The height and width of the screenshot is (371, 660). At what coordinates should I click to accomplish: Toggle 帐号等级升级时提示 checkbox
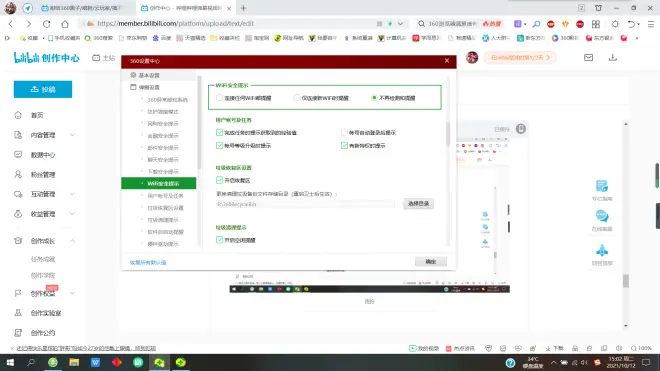click(x=219, y=145)
